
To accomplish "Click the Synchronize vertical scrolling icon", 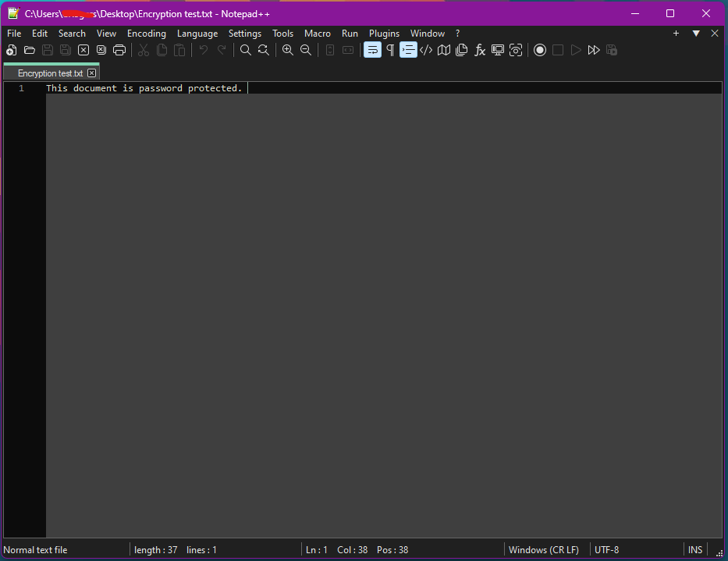I will click(330, 50).
